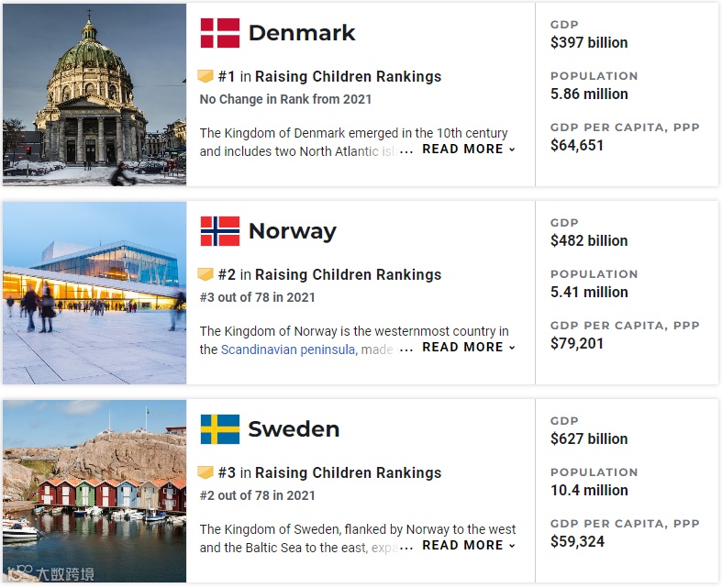Click the Sweden country heading

point(294,429)
